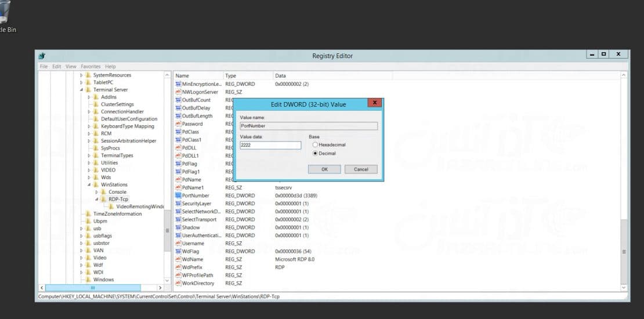Select the TimeZoneInformation folder icon

(88, 214)
